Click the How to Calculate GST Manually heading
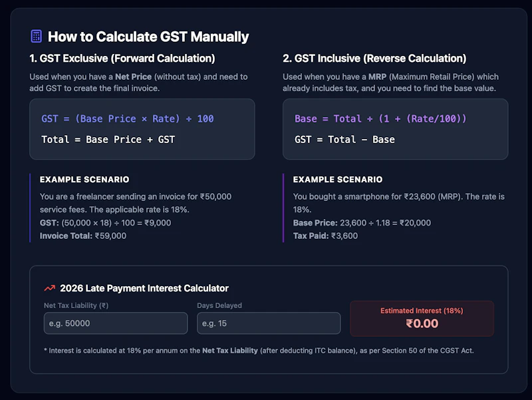Image resolution: width=532 pixels, height=400 pixels. [x=148, y=37]
